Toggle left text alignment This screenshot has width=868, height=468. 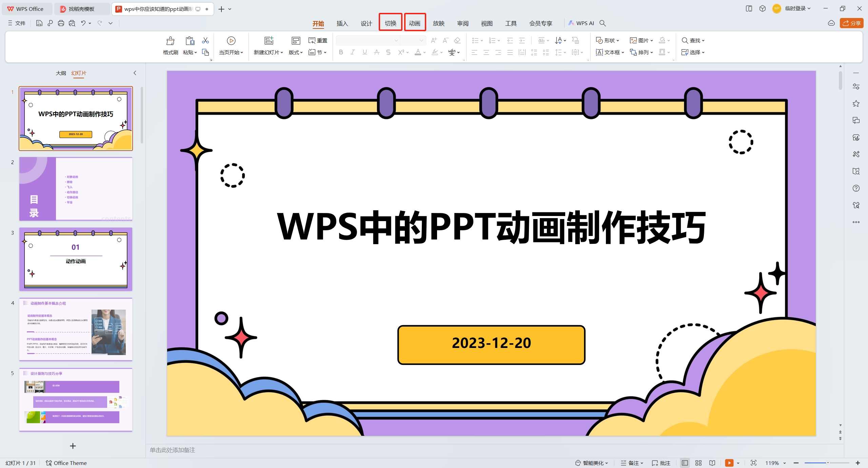(x=474, y=52)
